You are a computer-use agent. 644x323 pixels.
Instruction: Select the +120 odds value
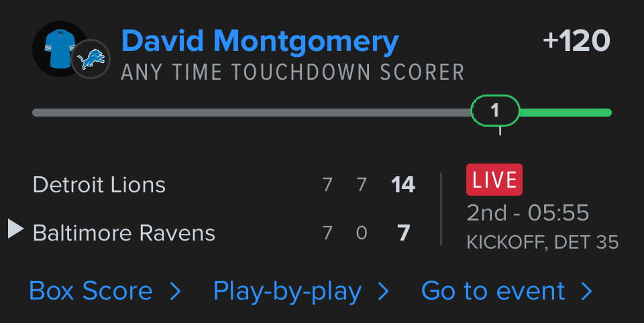[x=576, y=42]
